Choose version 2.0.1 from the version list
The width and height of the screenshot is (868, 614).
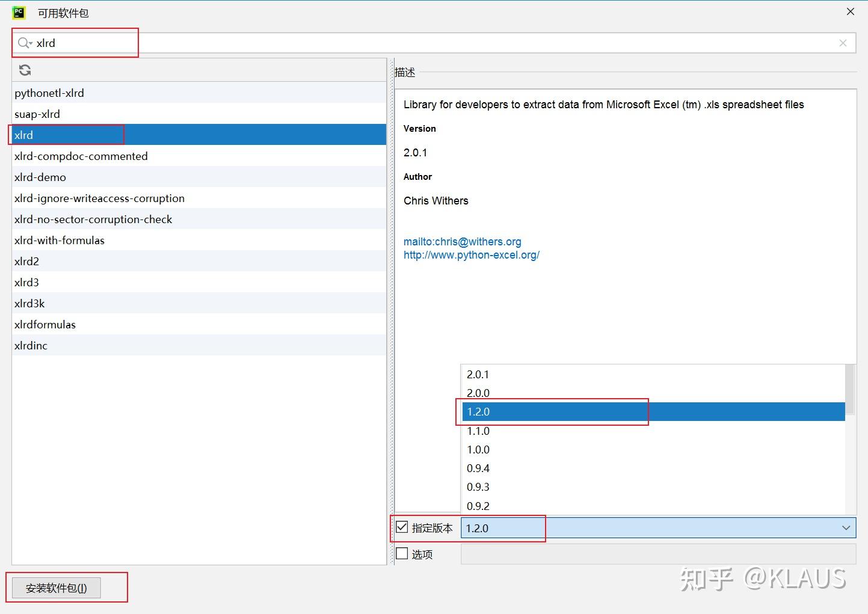(478, 374)
